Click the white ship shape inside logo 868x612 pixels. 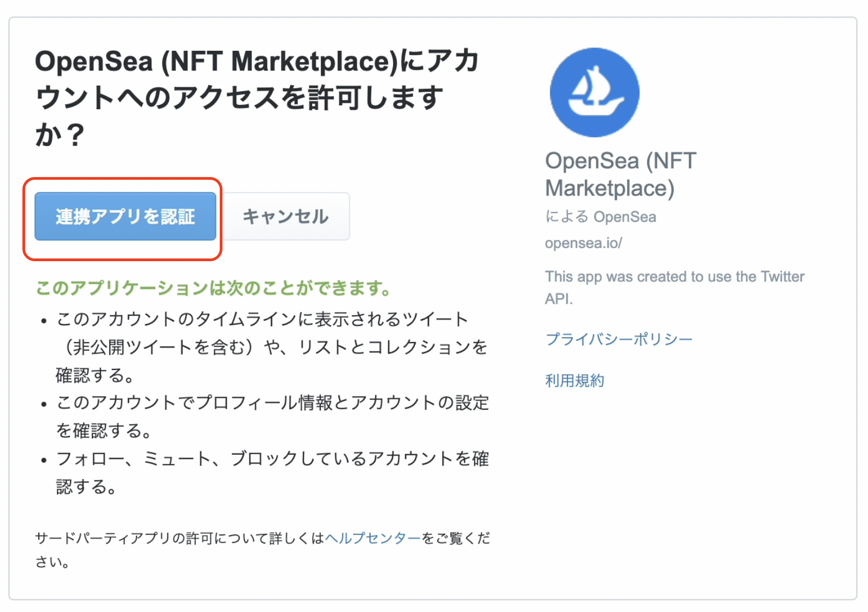(595, 93)
